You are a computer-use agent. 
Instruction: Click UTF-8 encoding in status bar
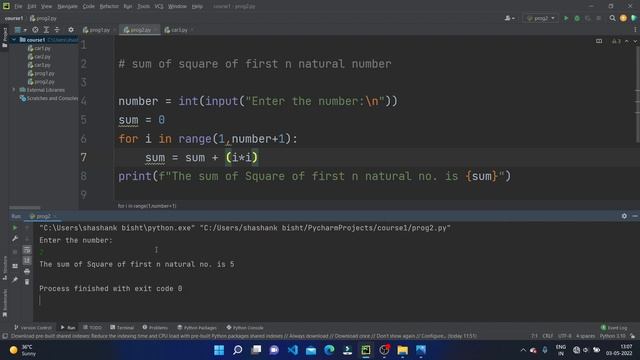(x=564, y=336)
